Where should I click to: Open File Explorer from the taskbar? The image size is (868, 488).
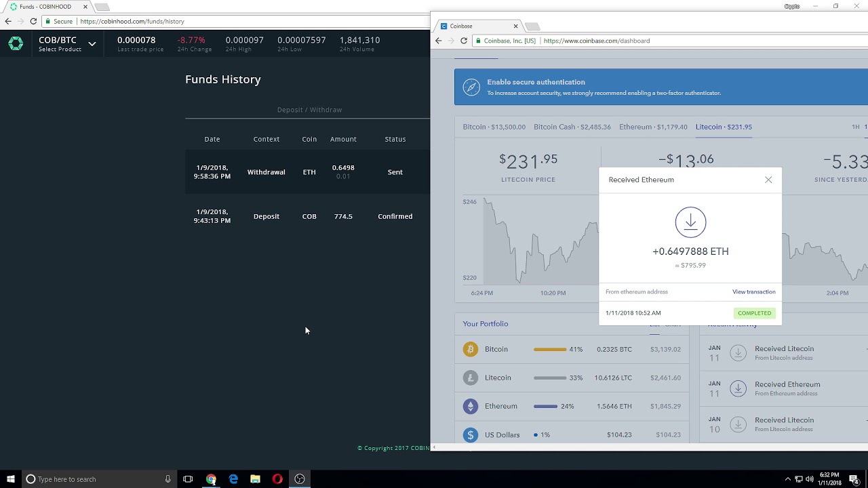click(x=255, y=479)
